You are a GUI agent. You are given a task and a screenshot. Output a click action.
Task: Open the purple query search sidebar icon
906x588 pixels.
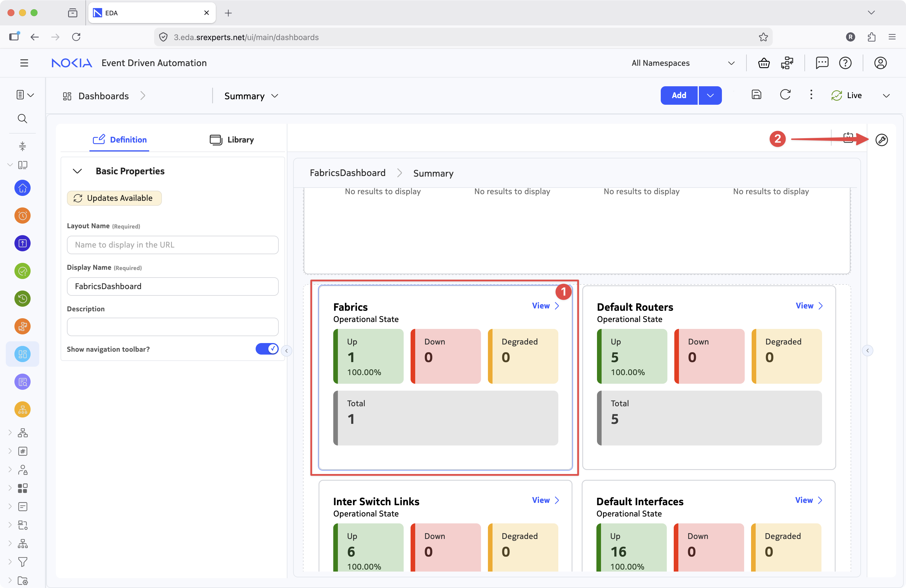pos(23,382)
